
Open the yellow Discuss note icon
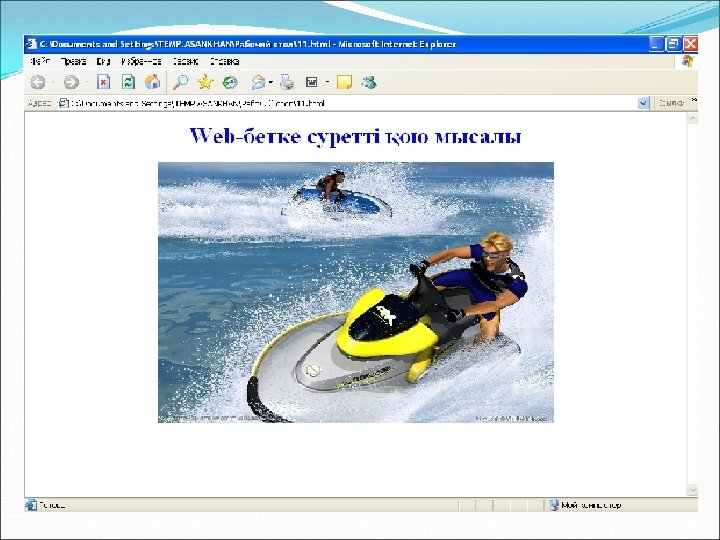click(344, 83)
